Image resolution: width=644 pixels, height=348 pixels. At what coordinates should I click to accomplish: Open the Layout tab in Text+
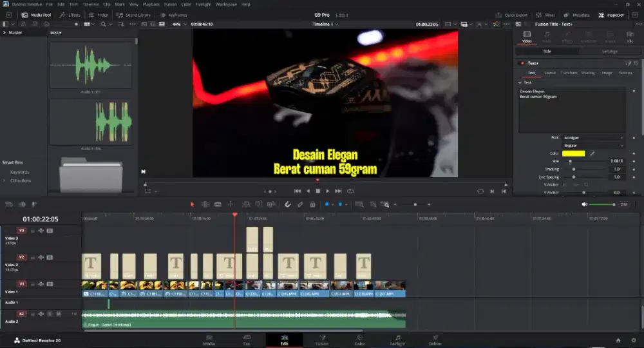(549, 73)
